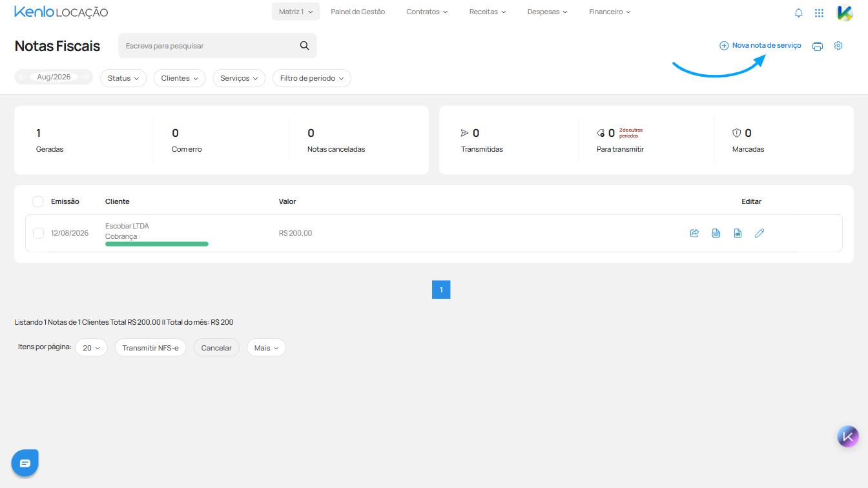Image resolution: width=868 pixels, height=488 pixels.
Task: Click the Kenlo Locação logo
Action: tap(61, 12)
